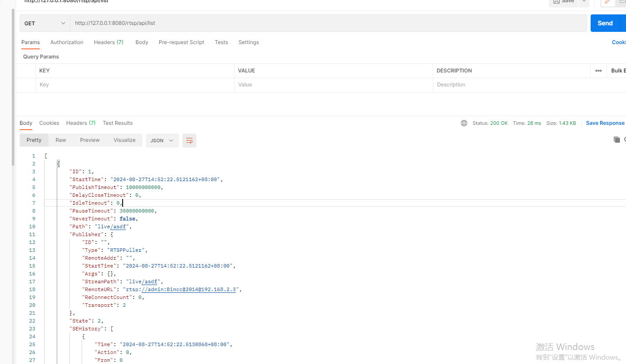Click the Cookies link beside the request tabs
626x364 pixels.
(619, 42)
